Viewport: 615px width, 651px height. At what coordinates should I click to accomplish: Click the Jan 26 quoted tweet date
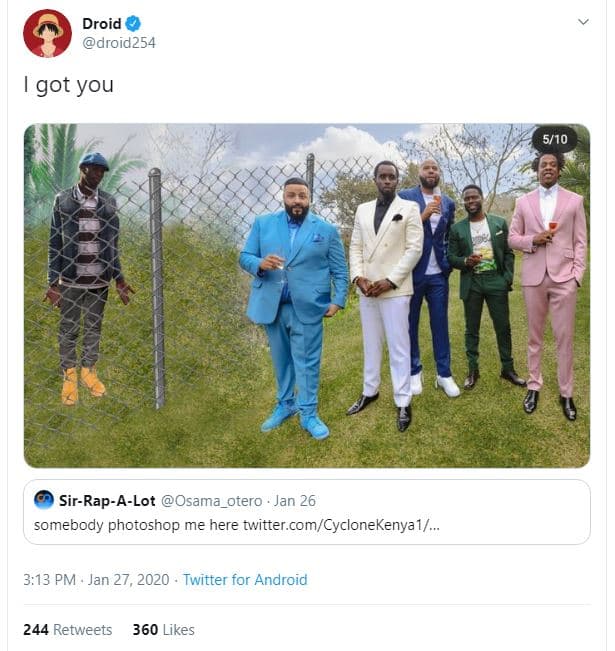[296, 499]
